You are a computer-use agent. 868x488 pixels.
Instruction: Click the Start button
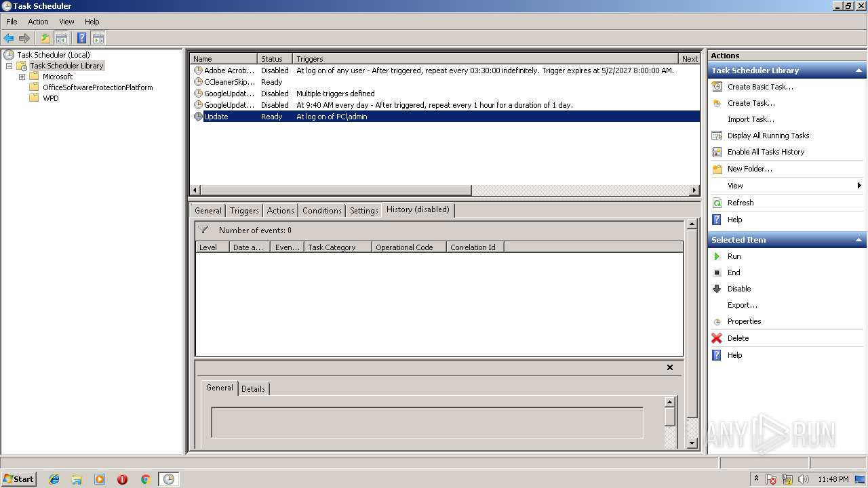[x=18, y=479]
